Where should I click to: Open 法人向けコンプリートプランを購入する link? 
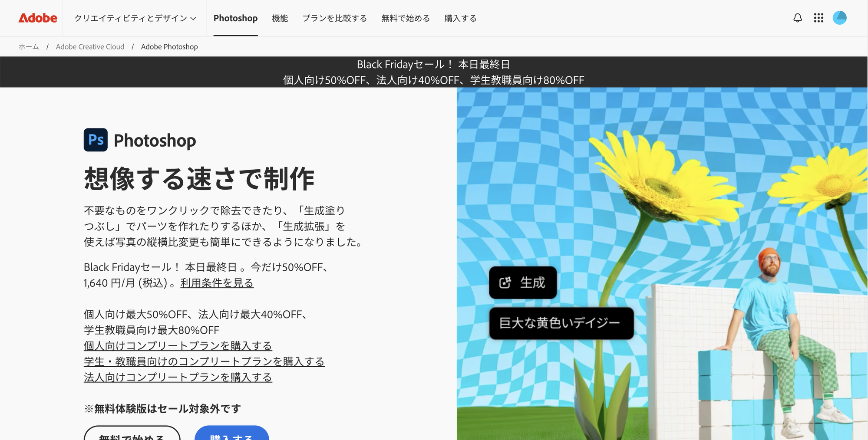[x=178, y=377]
